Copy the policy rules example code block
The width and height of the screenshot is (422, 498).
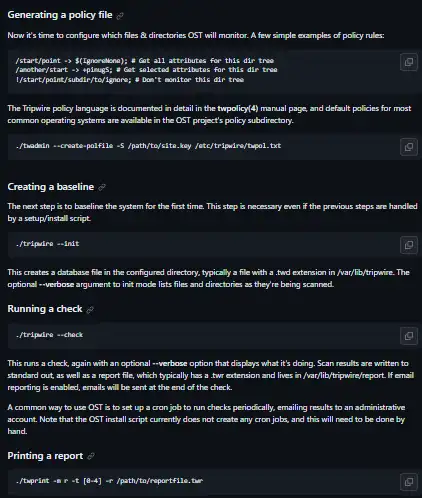click(x=409, y=62)
